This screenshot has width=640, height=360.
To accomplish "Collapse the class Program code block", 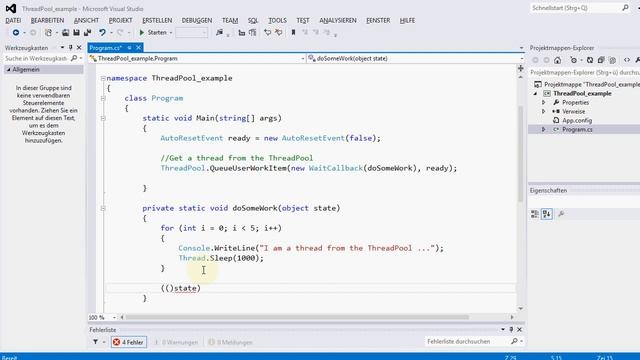I will pos(103,98).
